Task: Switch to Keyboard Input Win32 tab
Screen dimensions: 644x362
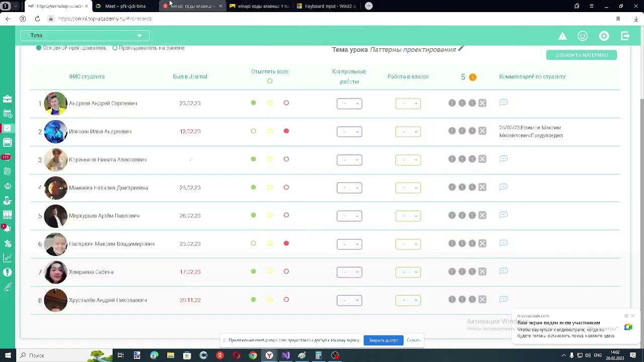Action: pyautogui.click(x=326, y=6)
